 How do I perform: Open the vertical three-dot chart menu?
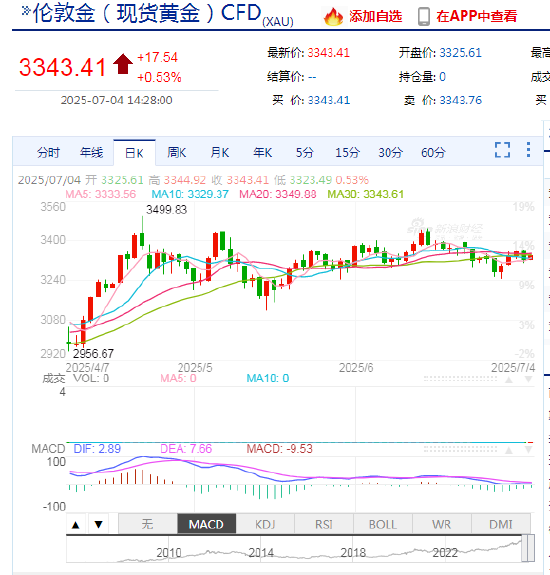click(528, 150)
